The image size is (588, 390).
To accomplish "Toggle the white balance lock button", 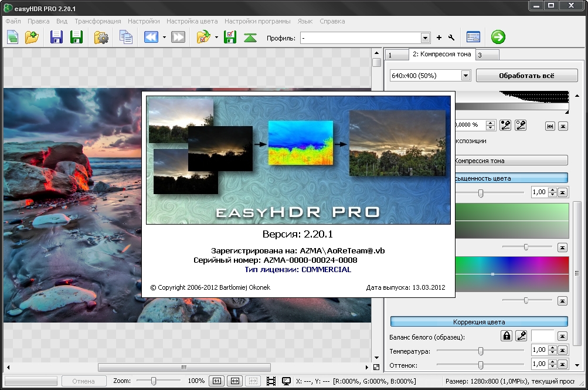I will [x=505, y=336].
